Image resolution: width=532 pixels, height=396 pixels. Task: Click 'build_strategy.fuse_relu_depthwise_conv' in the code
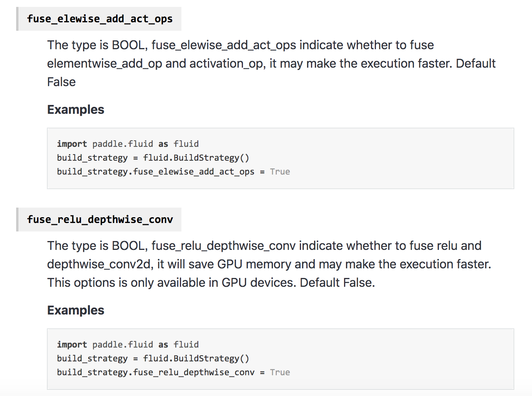(x=155, y=372)
